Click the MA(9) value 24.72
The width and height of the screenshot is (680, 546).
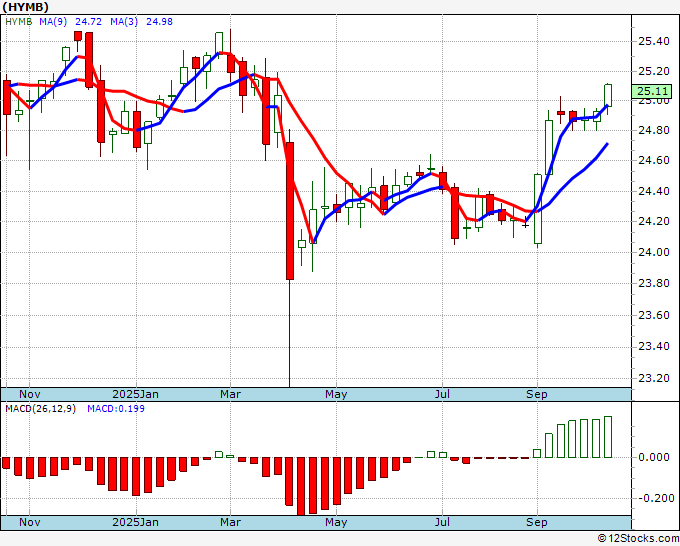pyautogui.click(x=88, y=22)
